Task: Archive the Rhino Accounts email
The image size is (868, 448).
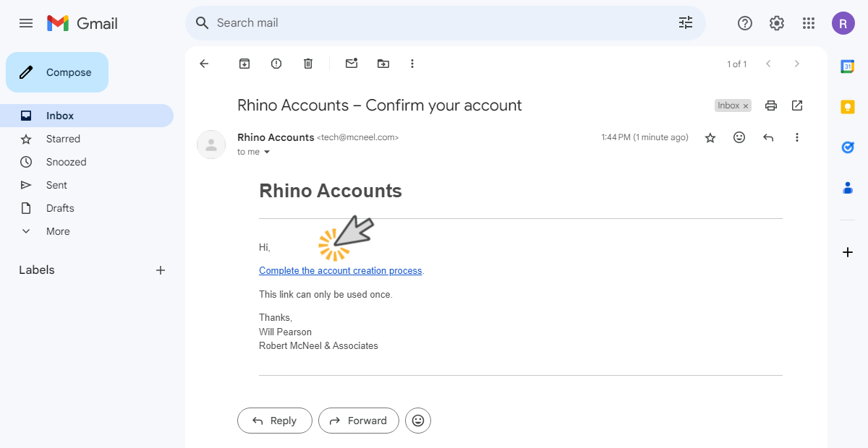Action: tap(244, 63)
